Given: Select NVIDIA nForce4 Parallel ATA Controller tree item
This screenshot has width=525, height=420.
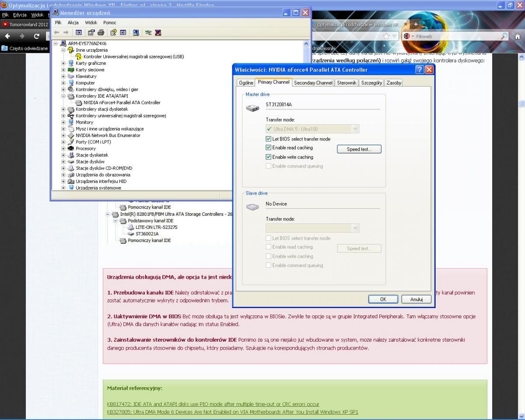Looking at the screenshot, I should (x=122, y=102).
